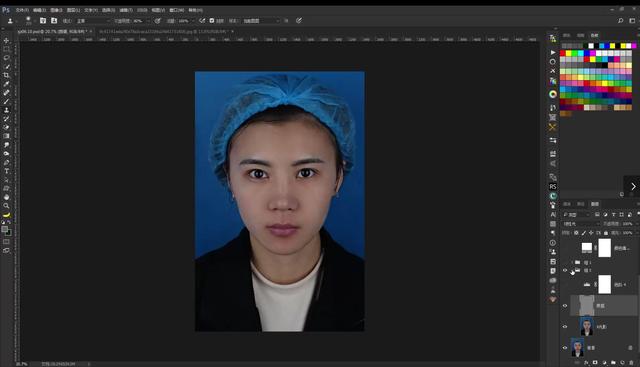Screen dimensions: 640x367
Task: Toggle lock all on the layer
Action: click(606, 233)
